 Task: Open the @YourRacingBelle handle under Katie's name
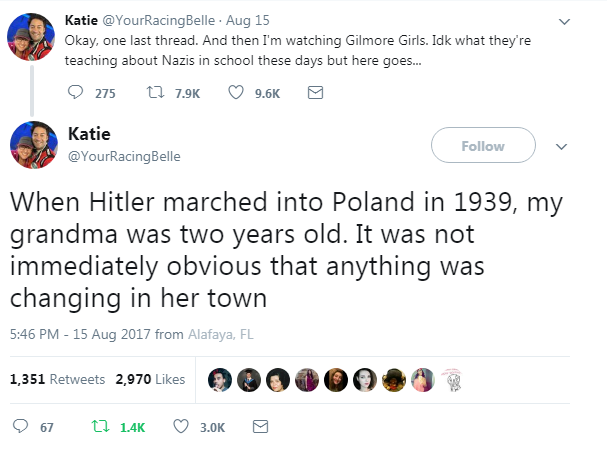(124, 157)
